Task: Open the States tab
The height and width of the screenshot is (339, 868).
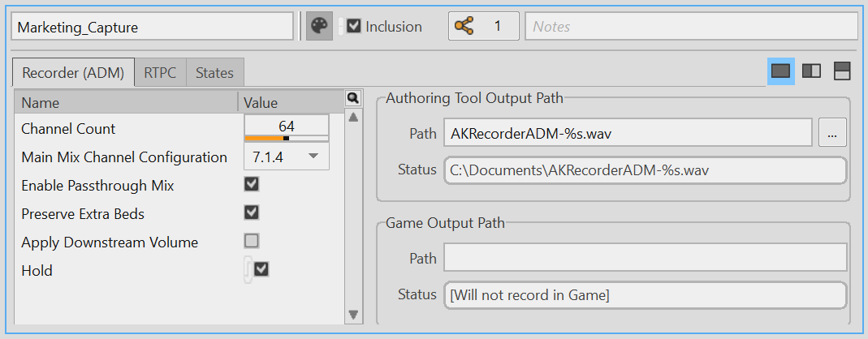Action: point(214,73)
